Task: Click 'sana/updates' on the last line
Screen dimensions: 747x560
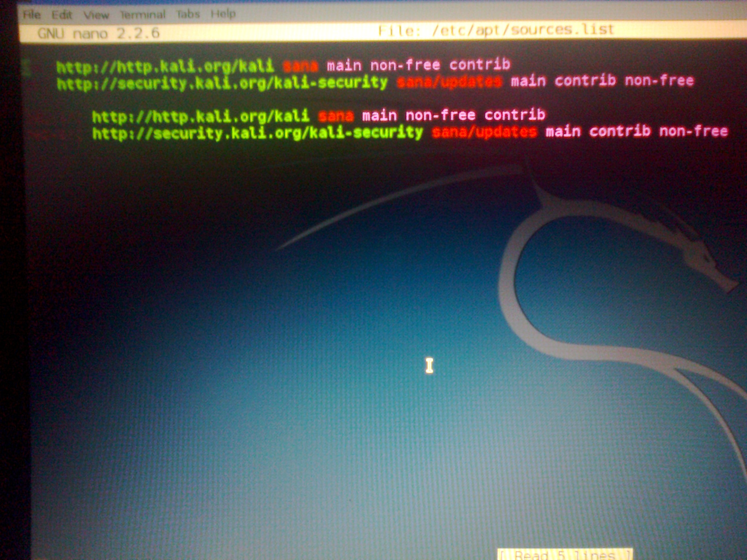Action: [x=484, y=132]
